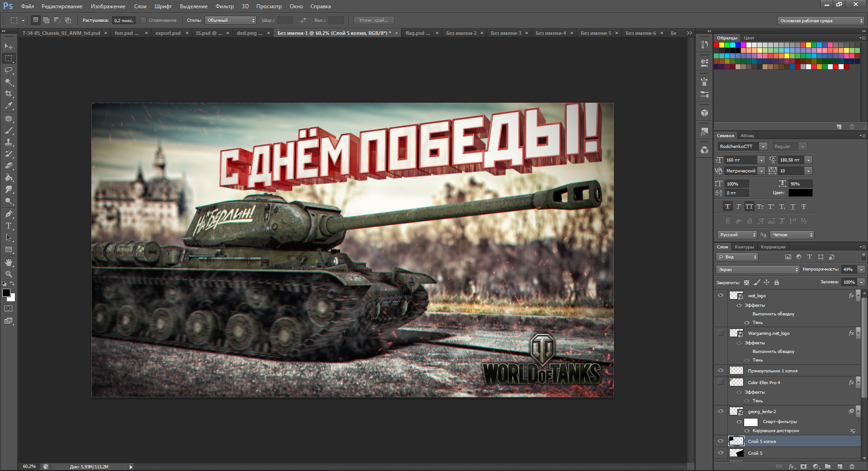Select the Magic Wand tool
The width and height of the screenshot is (868, 471).
9,82
